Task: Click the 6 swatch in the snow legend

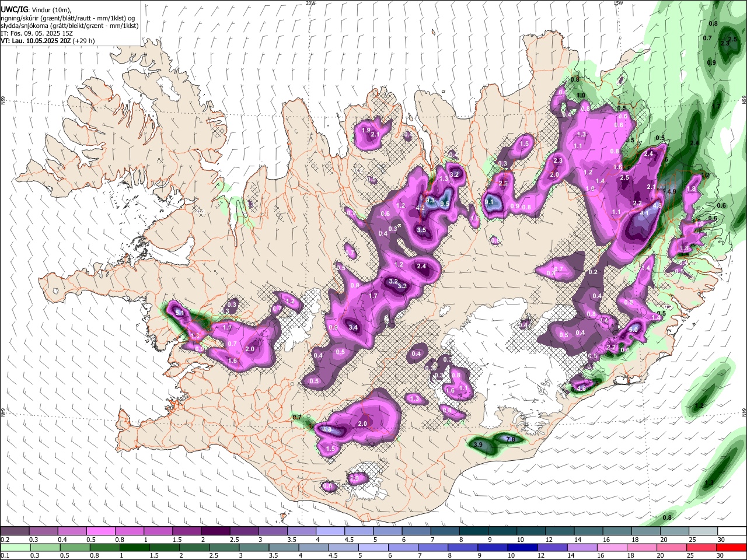Action: (x=416, y=531)
